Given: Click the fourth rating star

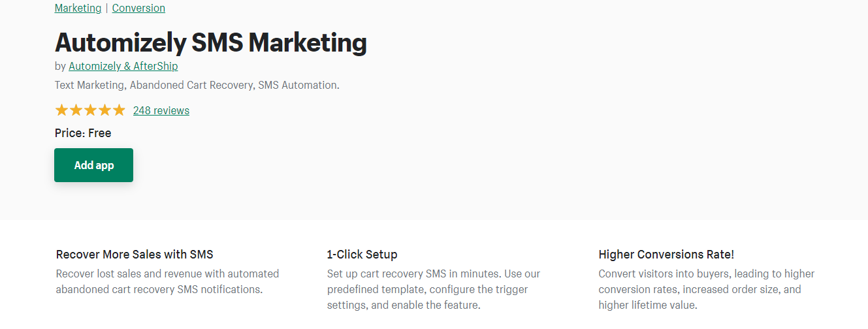Looking at the screenshot, I should 104,110.
